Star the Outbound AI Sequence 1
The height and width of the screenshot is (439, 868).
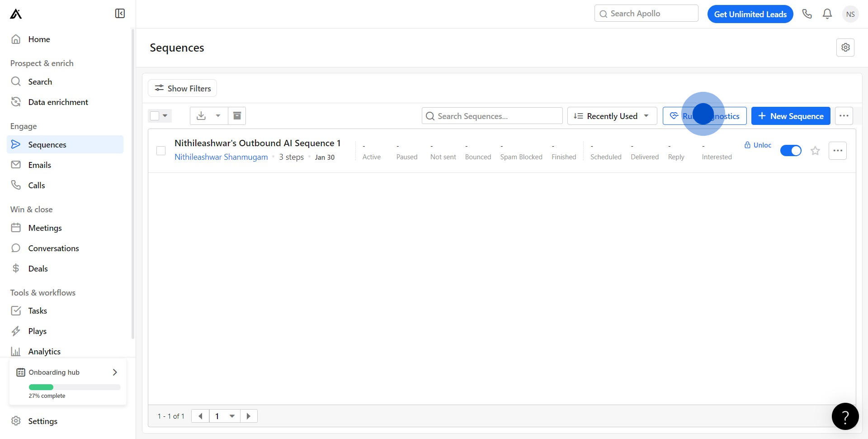pyautogui.click(x=815, y=151)
